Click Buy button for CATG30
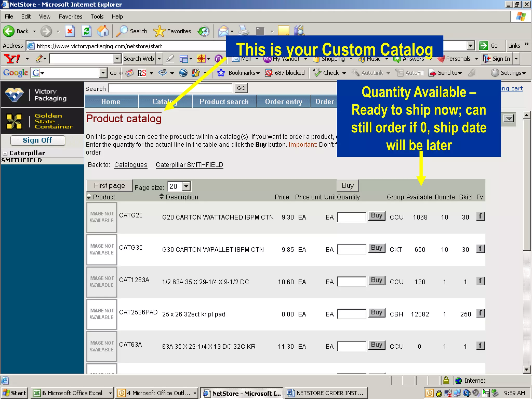532x399 pixels. 376,248
